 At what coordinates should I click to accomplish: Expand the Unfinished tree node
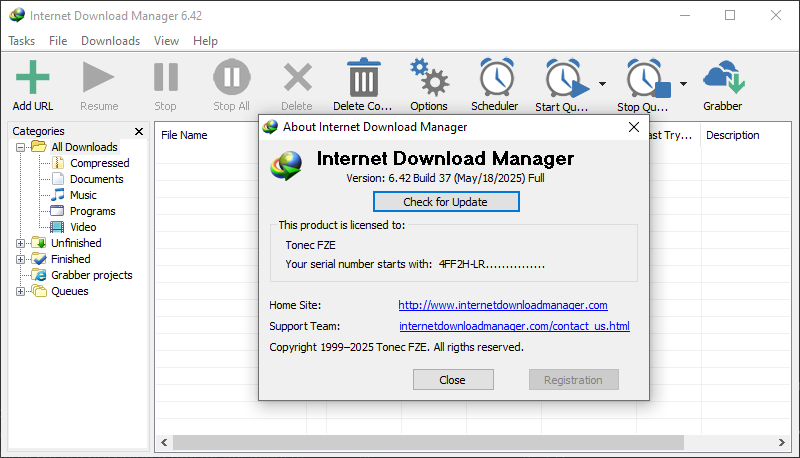point(20,243)
